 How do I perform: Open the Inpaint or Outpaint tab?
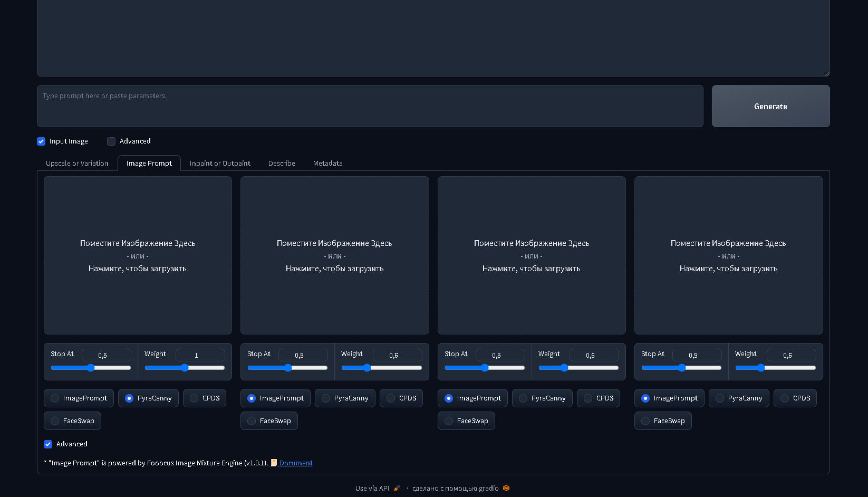[220, 164]
